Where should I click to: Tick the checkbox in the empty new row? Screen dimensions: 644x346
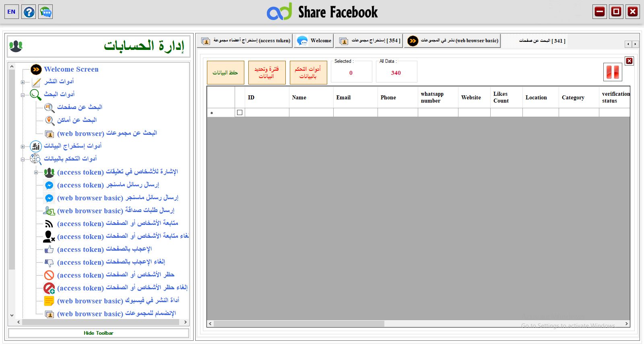click(x=240, y=113)
